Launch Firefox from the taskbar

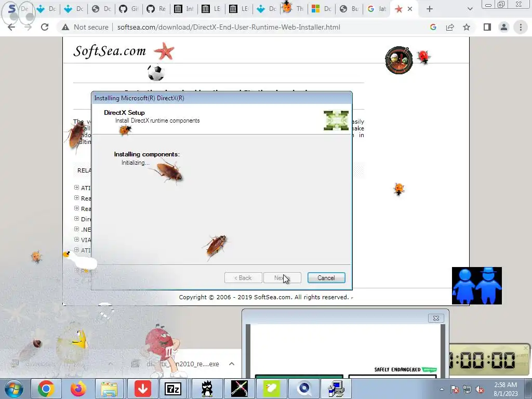point(78,389)
